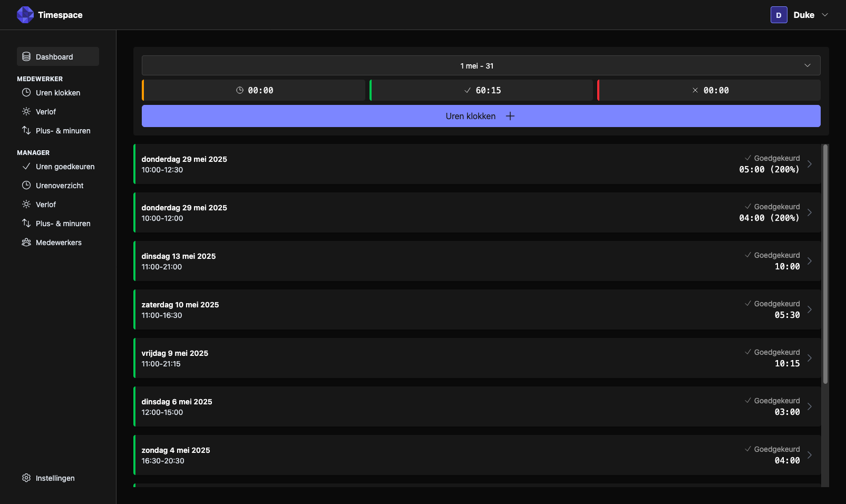Select the rejected hours tile with the X
Screen dimensions: 846x504
[x=709, y=90]
